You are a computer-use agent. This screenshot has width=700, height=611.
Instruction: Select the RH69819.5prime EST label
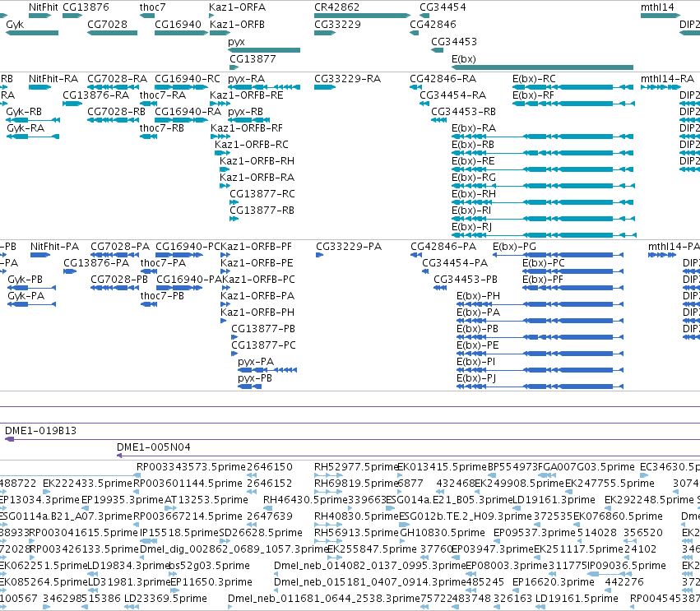click(x=356, y=484)
